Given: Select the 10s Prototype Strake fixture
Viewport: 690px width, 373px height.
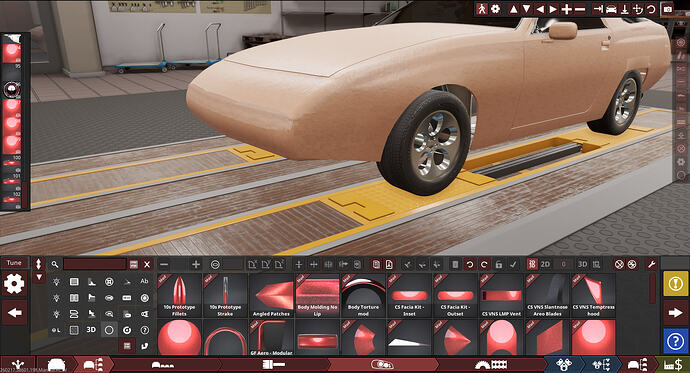Looking at the screenshot, I should [225, 295].
